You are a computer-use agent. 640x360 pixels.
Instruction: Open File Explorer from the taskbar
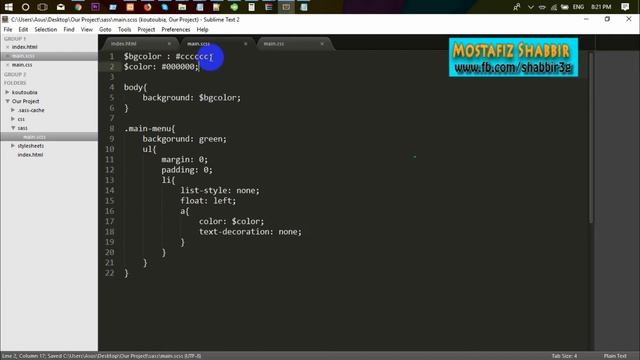pos(182,7)
